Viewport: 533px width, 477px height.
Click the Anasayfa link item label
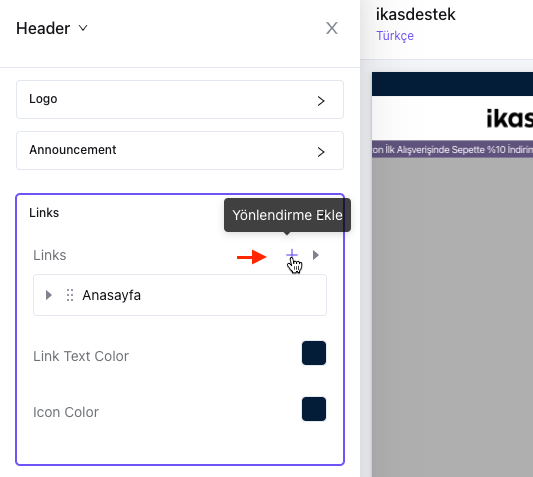tap(111, 295)
